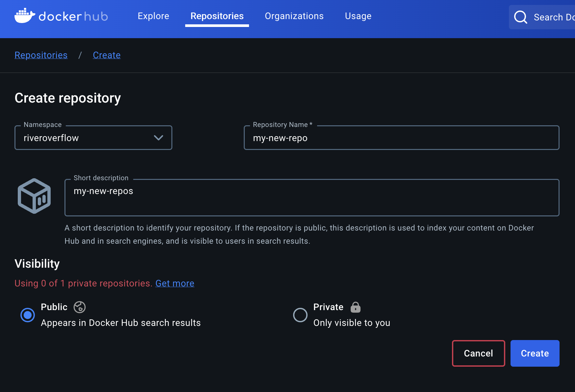Cancel repository creation
Viewport: 575px width, 392px height.
(x=479, y=353)
